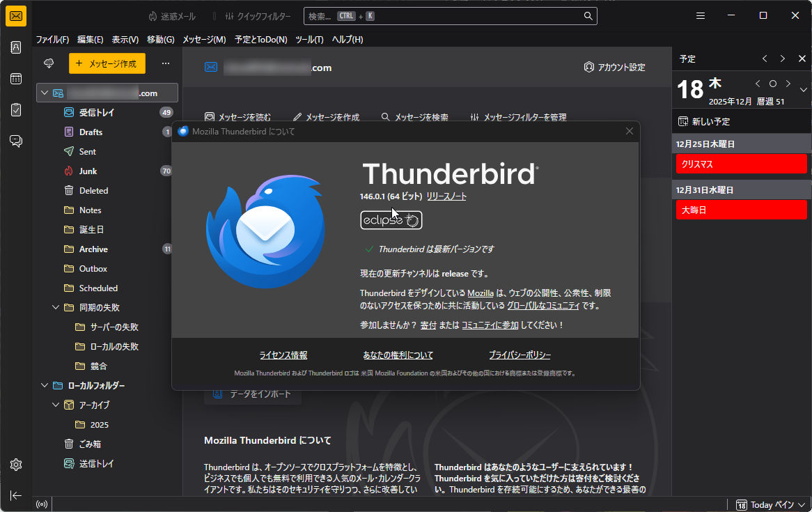Collapse the ローカルフォルダー folder tree

click(x=44, y=385)
